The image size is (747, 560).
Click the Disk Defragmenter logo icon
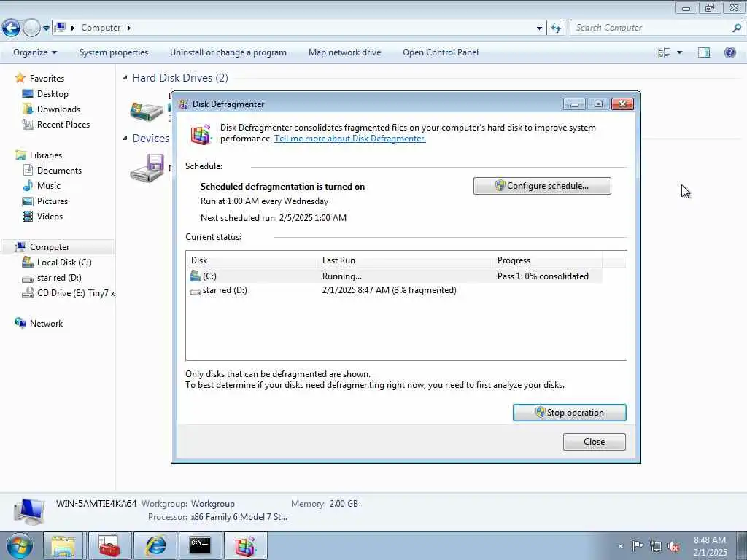click(x=201, y=134)
